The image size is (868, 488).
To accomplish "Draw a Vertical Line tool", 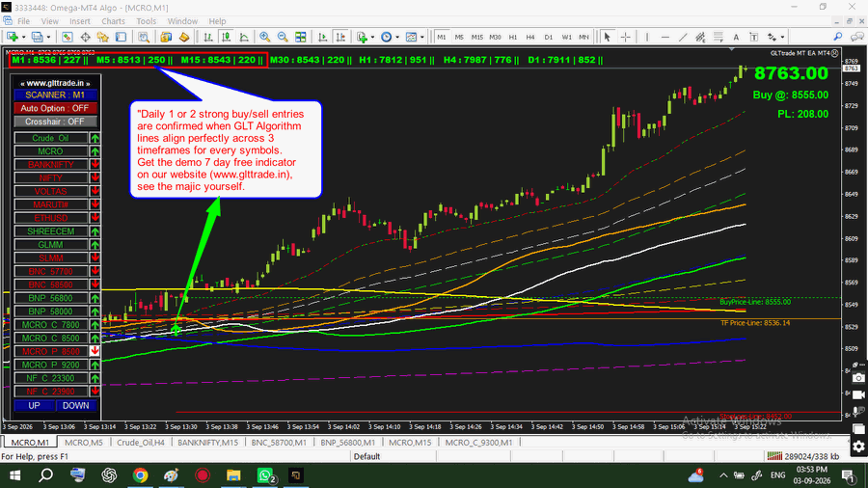I will (x=646, y=37).
